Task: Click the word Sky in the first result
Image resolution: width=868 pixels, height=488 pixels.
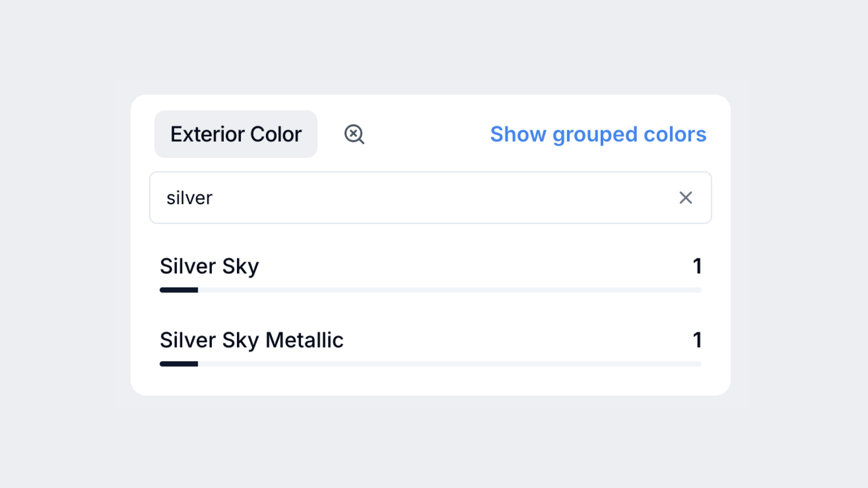Action: (240, 266)
